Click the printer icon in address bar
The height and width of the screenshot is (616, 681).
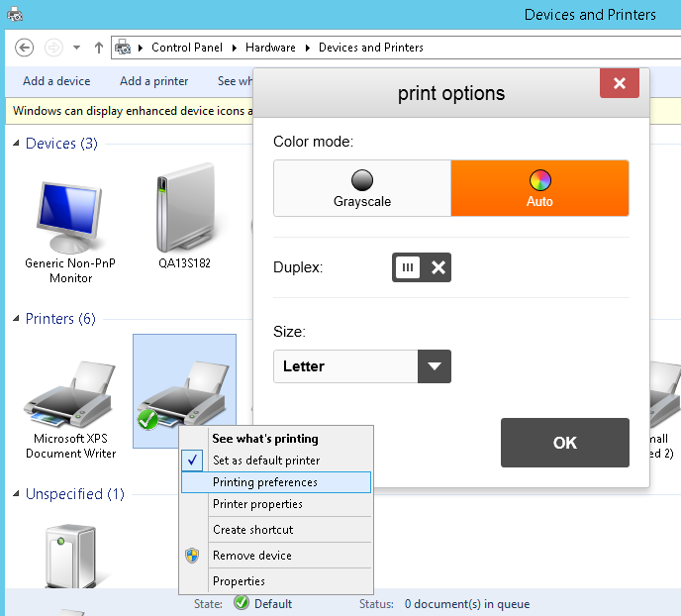point(124,48)
